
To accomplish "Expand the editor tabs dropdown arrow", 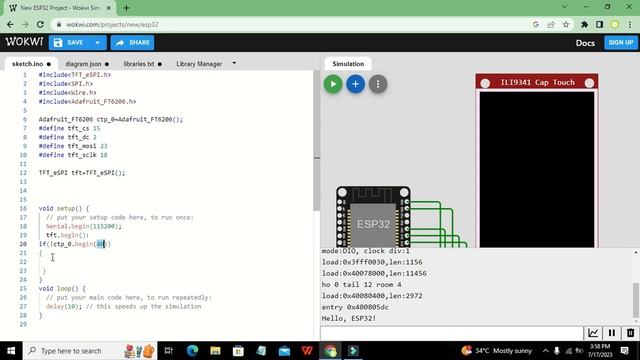I will [234, 63].
